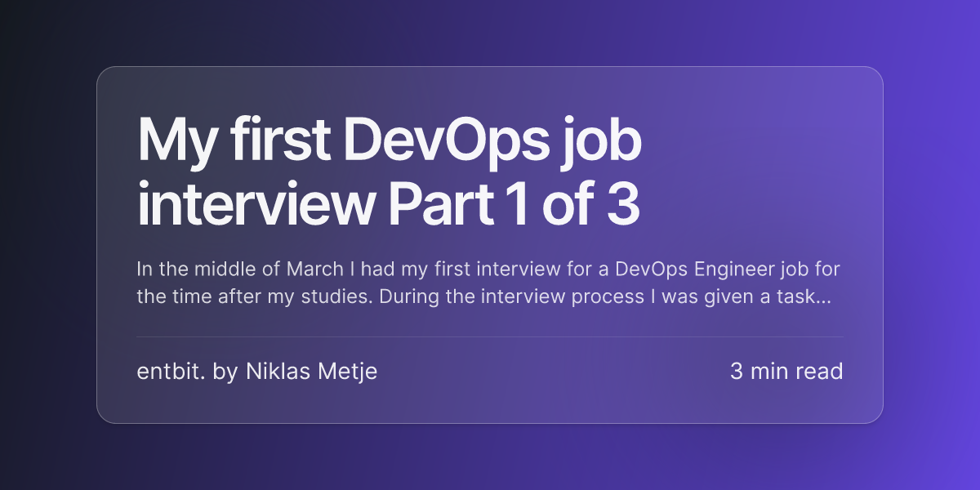
Task: Click the excerpt line starting "the time after my studies"
Action: (x=483, y=296)
